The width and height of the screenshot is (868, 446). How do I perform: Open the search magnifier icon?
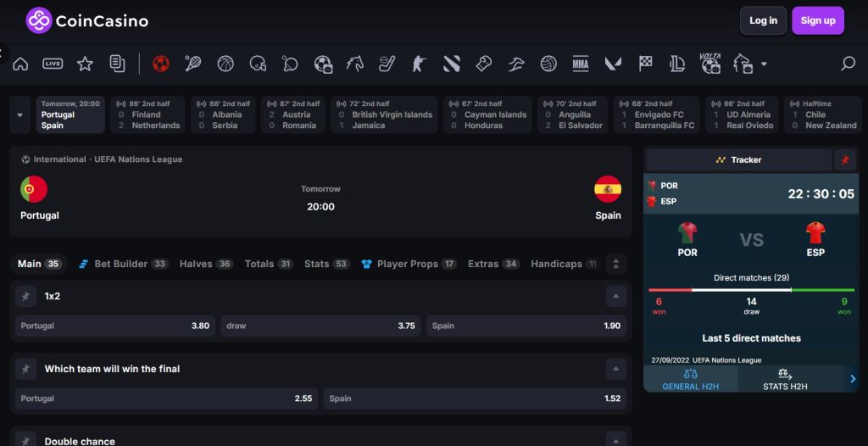pyautogui.click(x=848, y=64)
